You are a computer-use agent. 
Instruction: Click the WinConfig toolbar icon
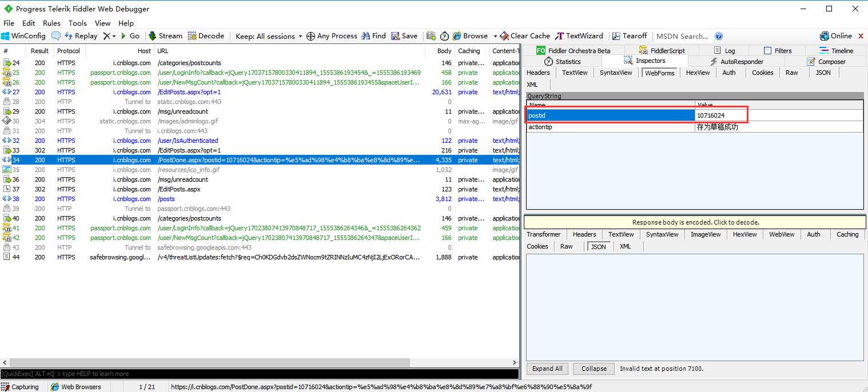(x=6, y=36)
